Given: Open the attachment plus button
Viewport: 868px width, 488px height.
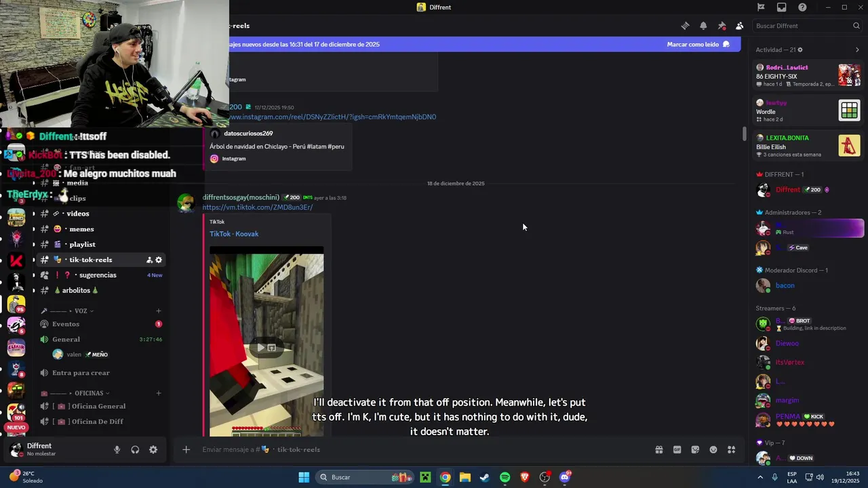Looking at the screenshot, I should [186, 449].
